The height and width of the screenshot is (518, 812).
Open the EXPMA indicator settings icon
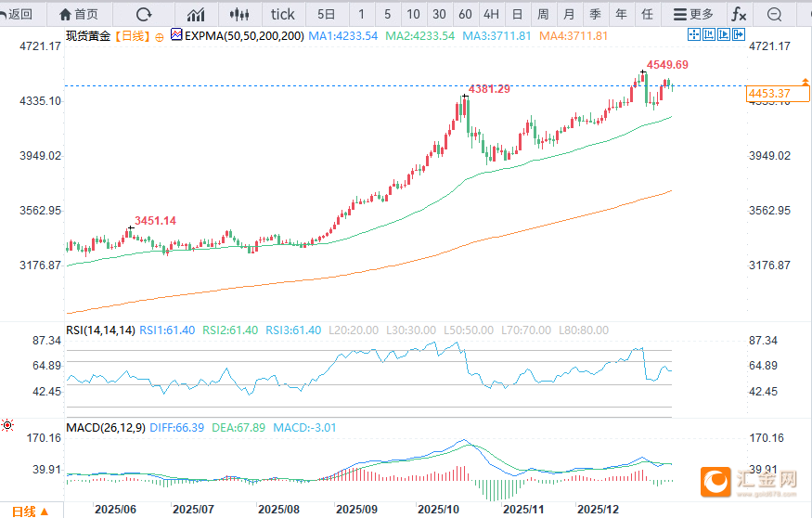tap(176, 35)
